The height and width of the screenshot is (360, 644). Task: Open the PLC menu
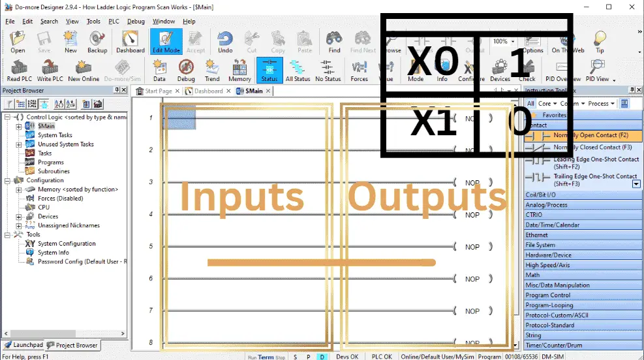pos(114,22)
